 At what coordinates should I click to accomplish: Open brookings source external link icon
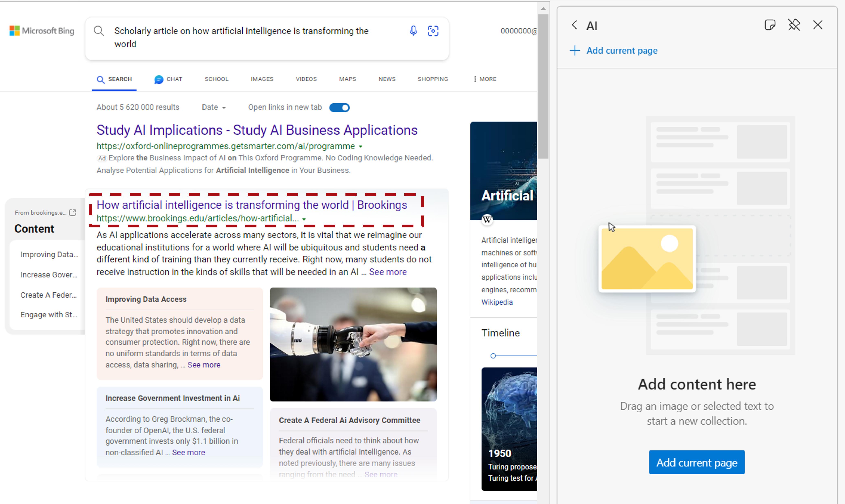pos(72,213)
